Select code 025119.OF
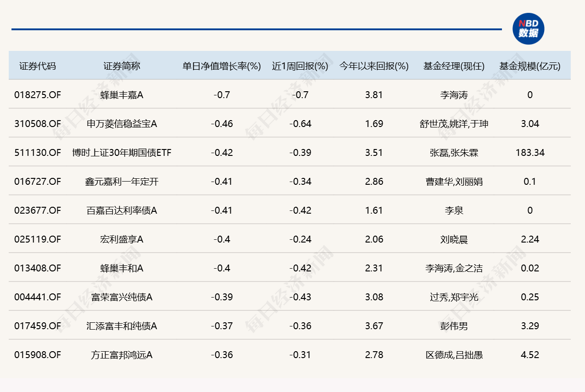This screenshot has width=585, height=392. tap(38, 240)
